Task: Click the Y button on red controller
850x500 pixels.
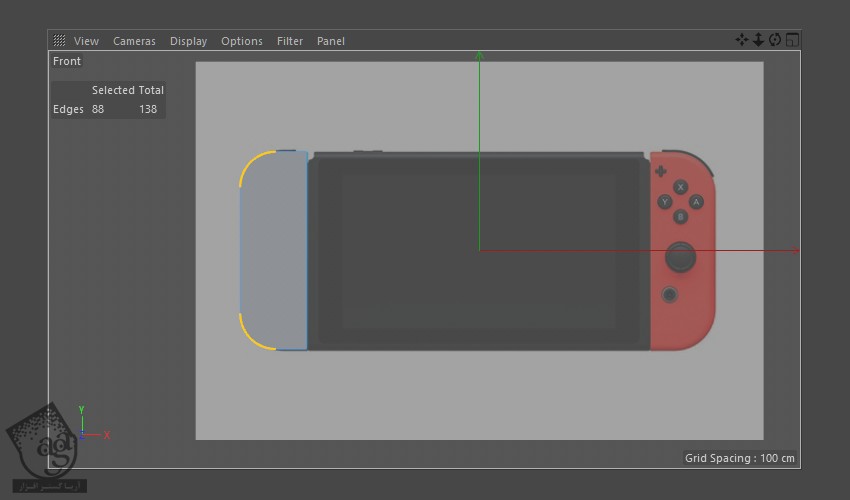Action: (x=665, y=202)
